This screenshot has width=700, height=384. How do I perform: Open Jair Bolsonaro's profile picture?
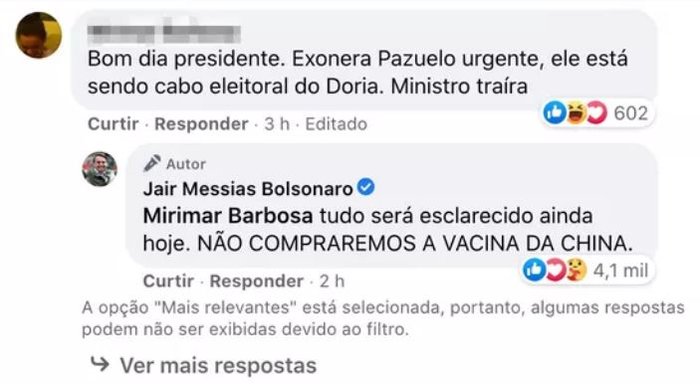(100, 169)
